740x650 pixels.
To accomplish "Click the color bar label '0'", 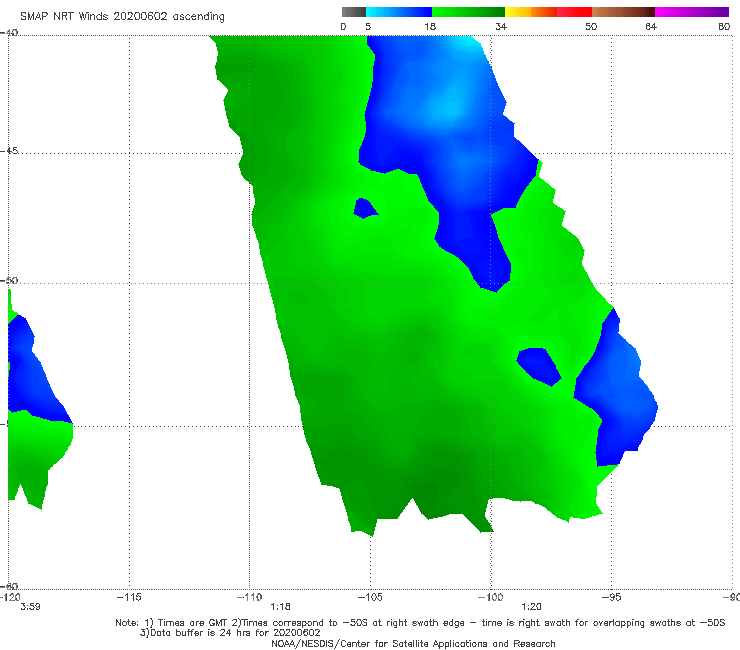I will coord(343,26).
